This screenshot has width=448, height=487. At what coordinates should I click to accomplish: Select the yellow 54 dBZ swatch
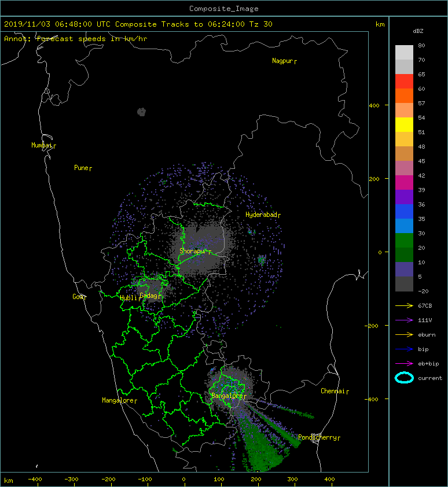404,124
